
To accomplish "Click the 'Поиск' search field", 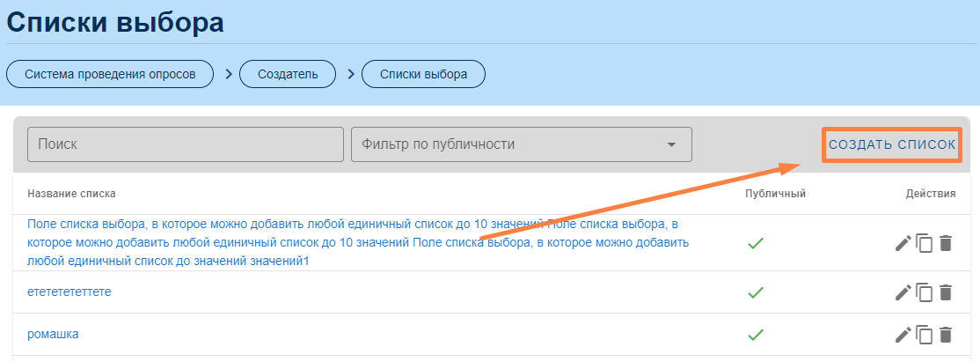I will [x=185, y=144].
